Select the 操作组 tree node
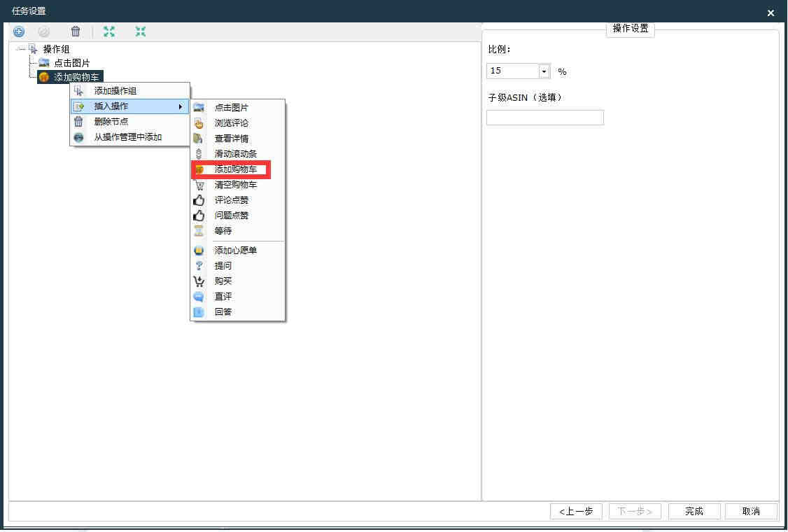The image size is (788, 532). pyautogui.click(x=56, y=49)
